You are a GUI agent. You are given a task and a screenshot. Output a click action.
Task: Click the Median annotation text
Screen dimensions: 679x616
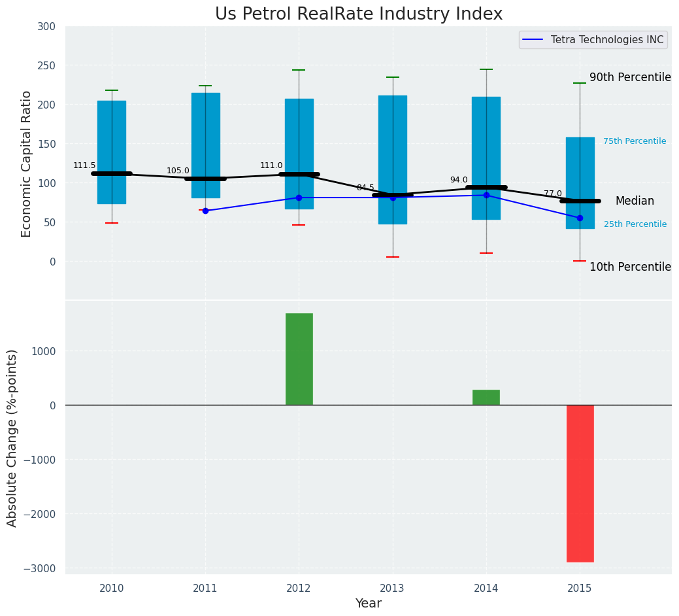634,201
